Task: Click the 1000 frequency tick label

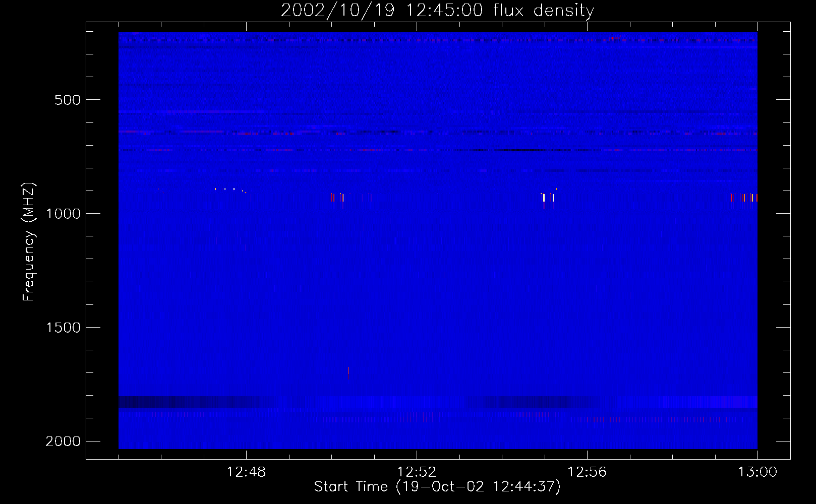Action: [63, 214]
